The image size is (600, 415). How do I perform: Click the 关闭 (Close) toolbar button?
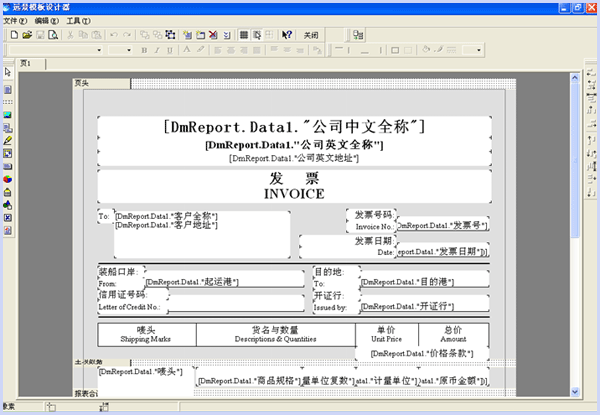pyautogui.click(x=311, y=35)
